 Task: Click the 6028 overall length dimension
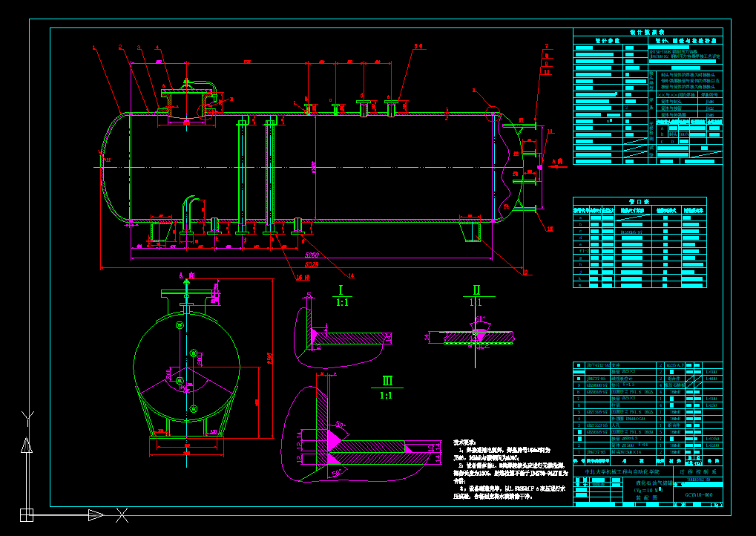click(312, 264)
